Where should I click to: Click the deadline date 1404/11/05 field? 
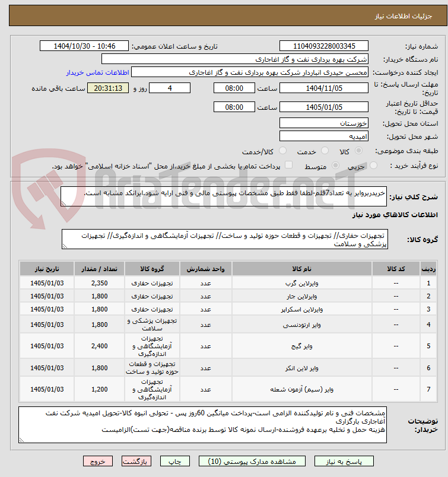[x=324, y=88]
